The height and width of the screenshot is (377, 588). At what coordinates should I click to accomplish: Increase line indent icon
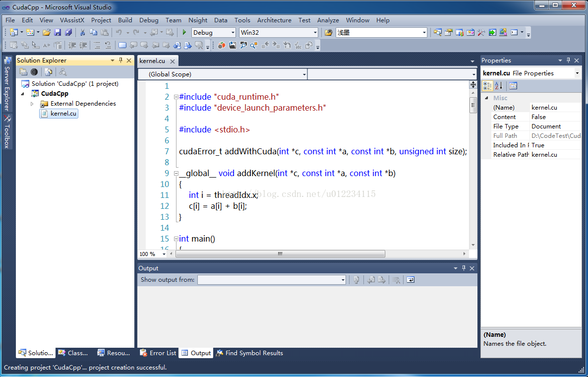[83, 46]
